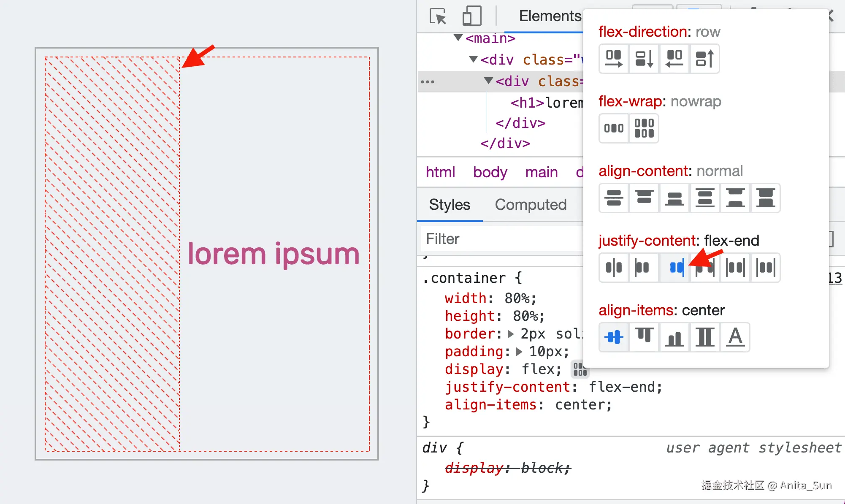The image size is (845, 504).
Task: Collapse the main element tree node
Action: coord(458,38)
